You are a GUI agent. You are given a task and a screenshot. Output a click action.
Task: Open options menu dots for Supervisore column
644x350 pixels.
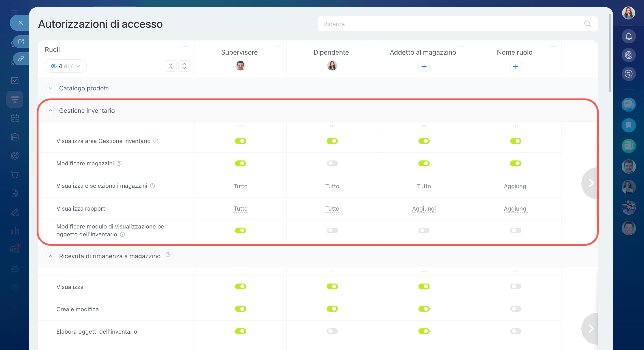(277, 46)
